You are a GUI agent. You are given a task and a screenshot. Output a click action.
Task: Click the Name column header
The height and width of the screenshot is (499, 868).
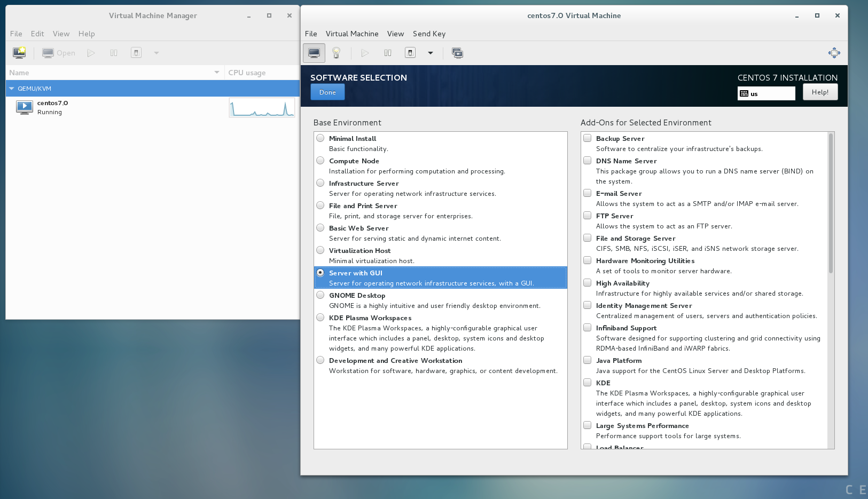pyautogui.click(x=115, y=73)
